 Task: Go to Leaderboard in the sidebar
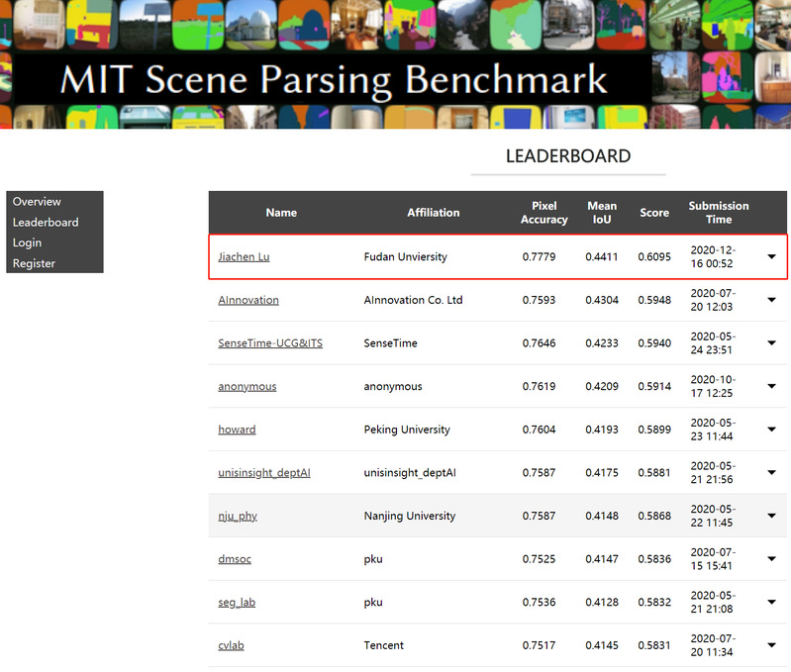pyautogui.click(x=46, y=223)
